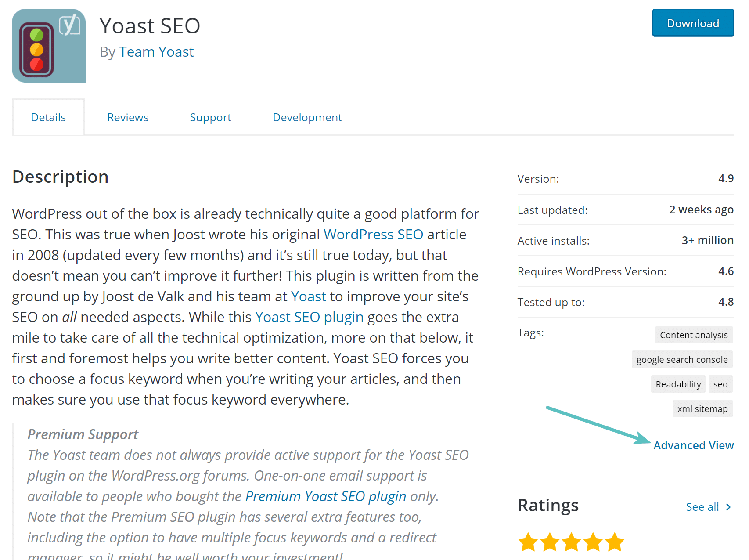Select the google search console tag

[x=682, y=359]
